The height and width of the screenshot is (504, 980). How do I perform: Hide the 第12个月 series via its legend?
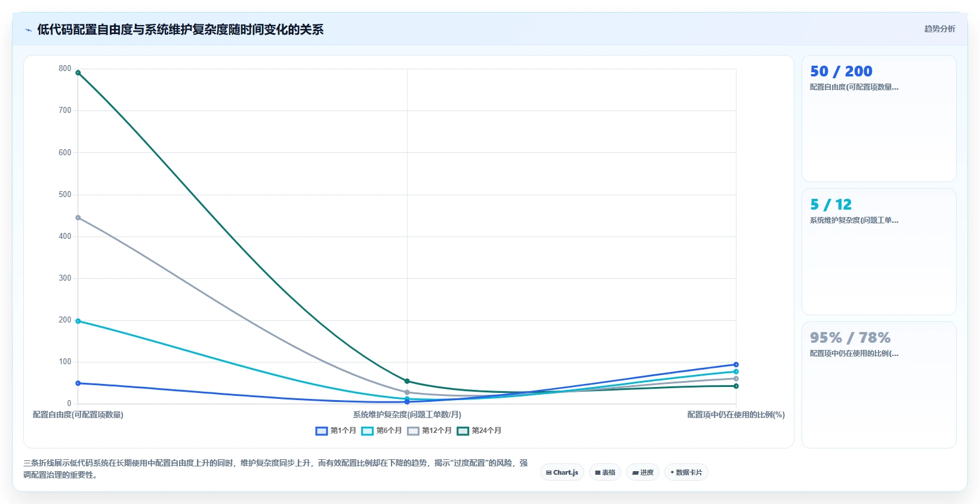click(430, 431)
